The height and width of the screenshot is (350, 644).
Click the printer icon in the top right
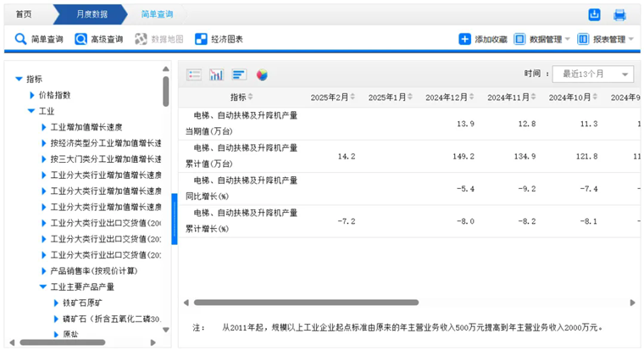point(619,14)
